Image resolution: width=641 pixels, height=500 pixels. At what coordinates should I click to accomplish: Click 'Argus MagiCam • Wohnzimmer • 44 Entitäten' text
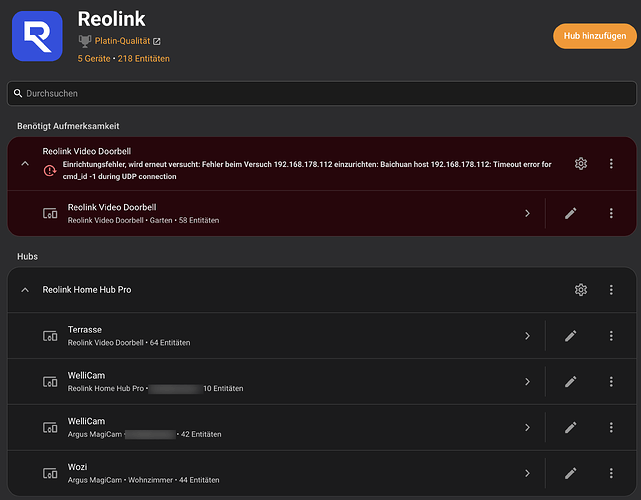pos(143,480)
